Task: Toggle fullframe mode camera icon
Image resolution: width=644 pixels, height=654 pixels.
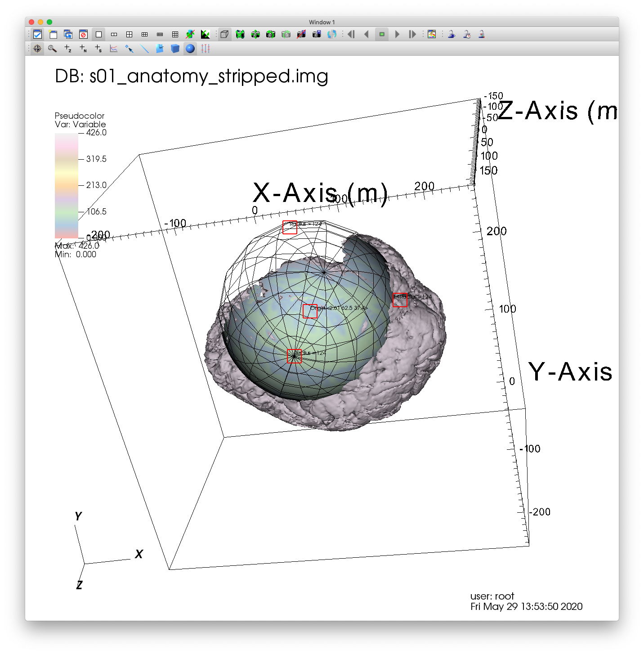Action: point(301,34)
